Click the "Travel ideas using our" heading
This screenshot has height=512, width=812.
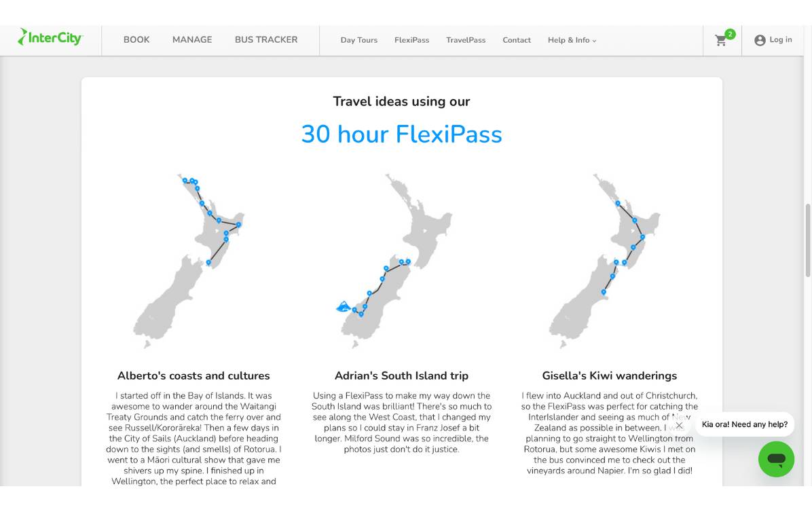(x=401, y=101)
